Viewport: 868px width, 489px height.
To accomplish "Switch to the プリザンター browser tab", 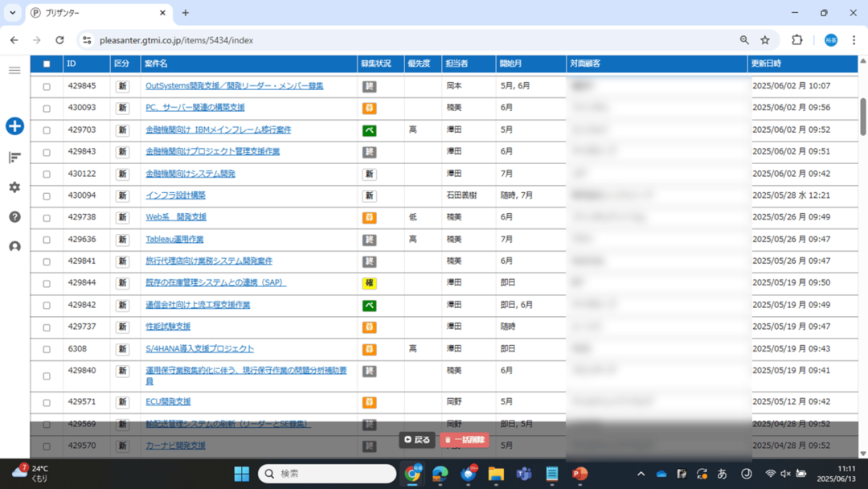I will point(96,13).
